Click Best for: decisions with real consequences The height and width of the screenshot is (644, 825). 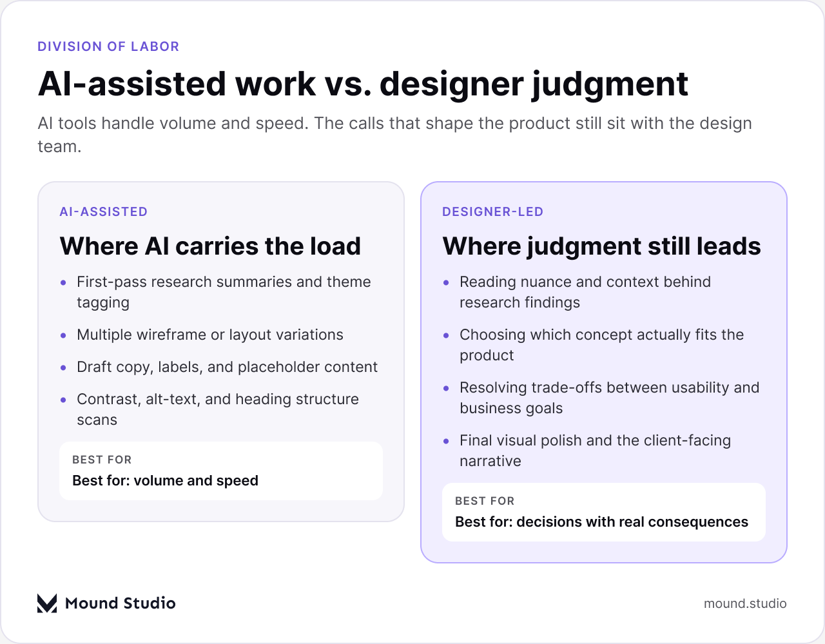click(x=604, y=512)
